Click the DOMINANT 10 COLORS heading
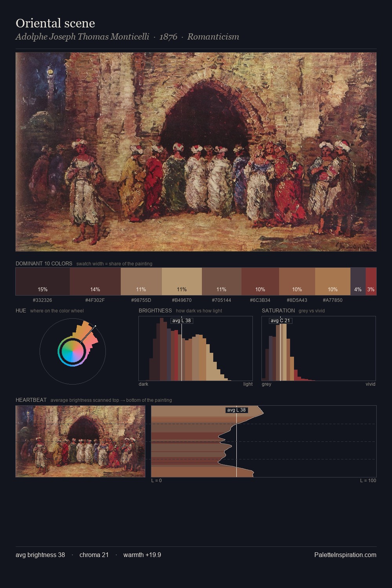Image resolution: width=392 pixels, height=588 pixels. click(x=44, y=263)
